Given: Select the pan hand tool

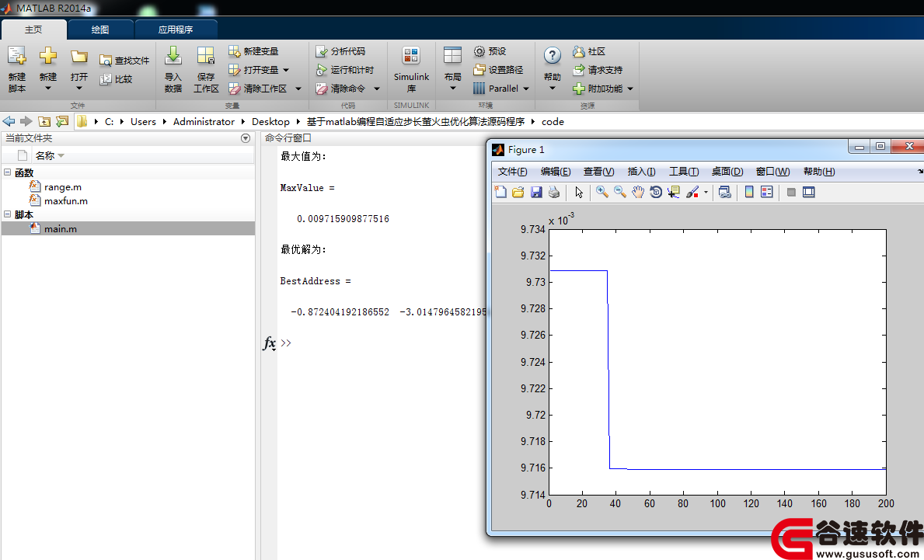Looking at the screenshot, I should [637, 192].
